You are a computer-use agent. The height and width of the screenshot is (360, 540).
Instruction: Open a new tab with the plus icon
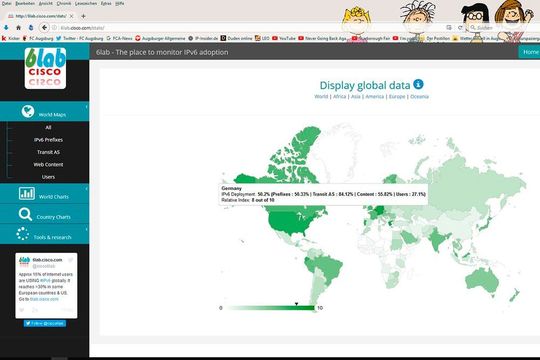pyautogui.click(x=83, y=16)
